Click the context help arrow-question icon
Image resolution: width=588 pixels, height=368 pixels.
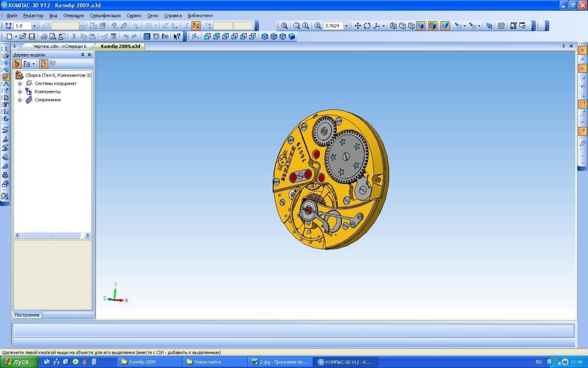[177, 36]
